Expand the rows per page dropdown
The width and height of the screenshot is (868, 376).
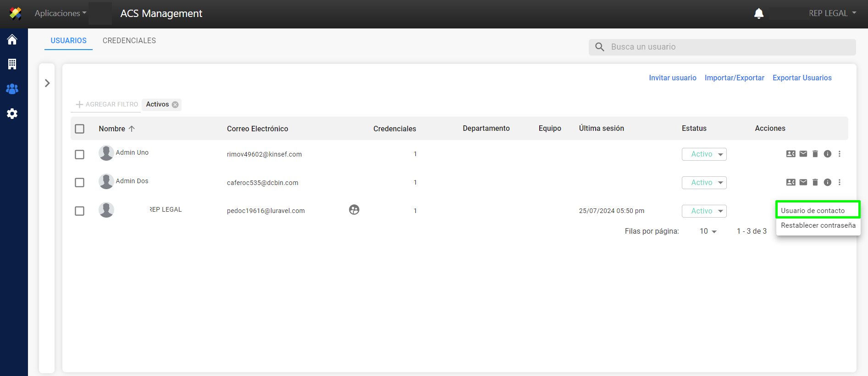coord(708,231)
